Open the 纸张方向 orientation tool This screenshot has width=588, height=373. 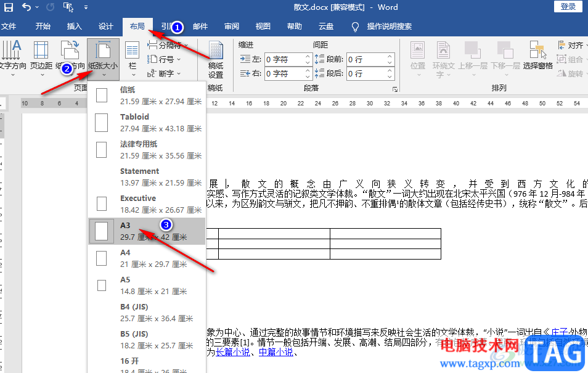pyautogui.click(x=70, y=58)
